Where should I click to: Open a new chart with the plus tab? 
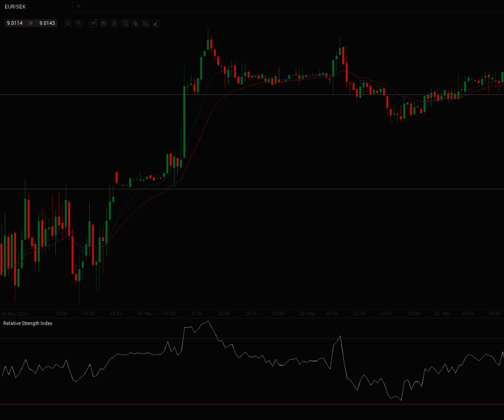pos(78,7)
